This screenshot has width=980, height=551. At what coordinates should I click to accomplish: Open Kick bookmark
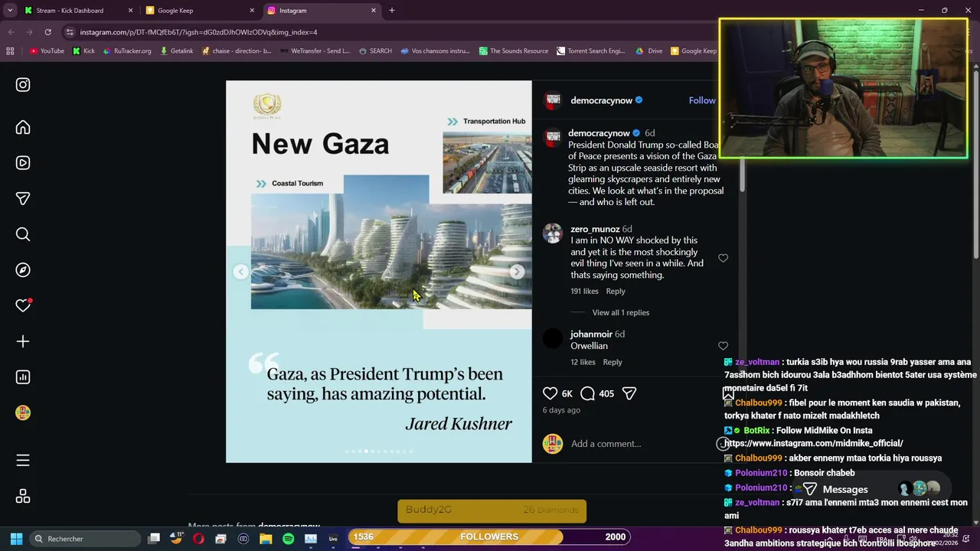click(x=84, y=51)
